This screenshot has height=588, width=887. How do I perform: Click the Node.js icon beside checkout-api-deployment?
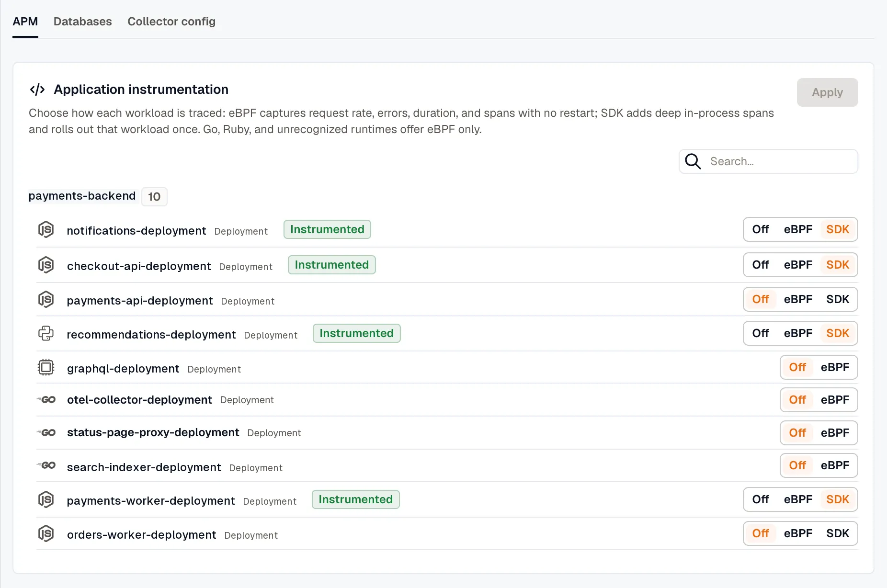pyautogui.click(x=46, y=265)
